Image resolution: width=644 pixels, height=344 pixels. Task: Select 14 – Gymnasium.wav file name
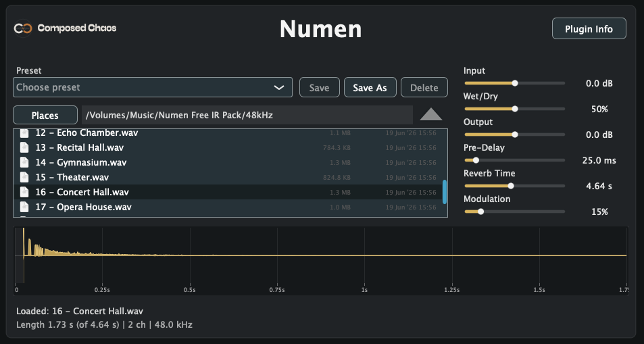coord(81,162)
